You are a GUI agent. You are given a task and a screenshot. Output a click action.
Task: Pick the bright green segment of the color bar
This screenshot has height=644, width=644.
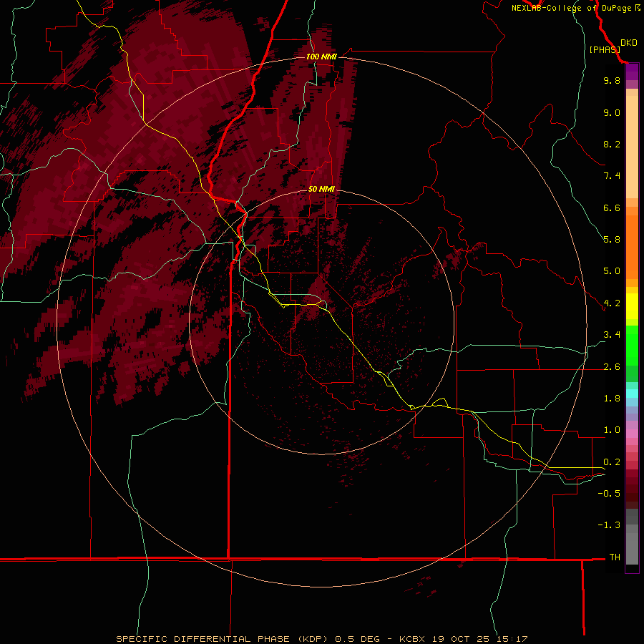(x=632, y=346)
